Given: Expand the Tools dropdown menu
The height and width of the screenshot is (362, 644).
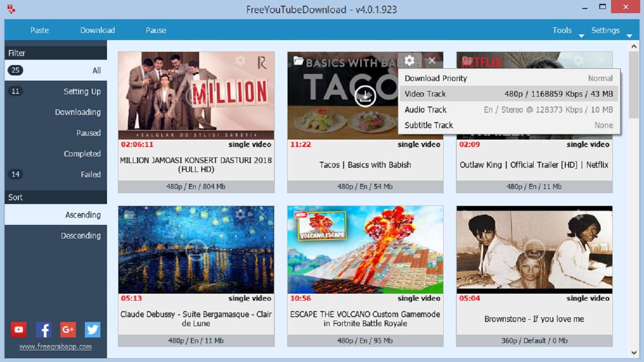Looking at the screenshot, I should [x=568, y=30].
